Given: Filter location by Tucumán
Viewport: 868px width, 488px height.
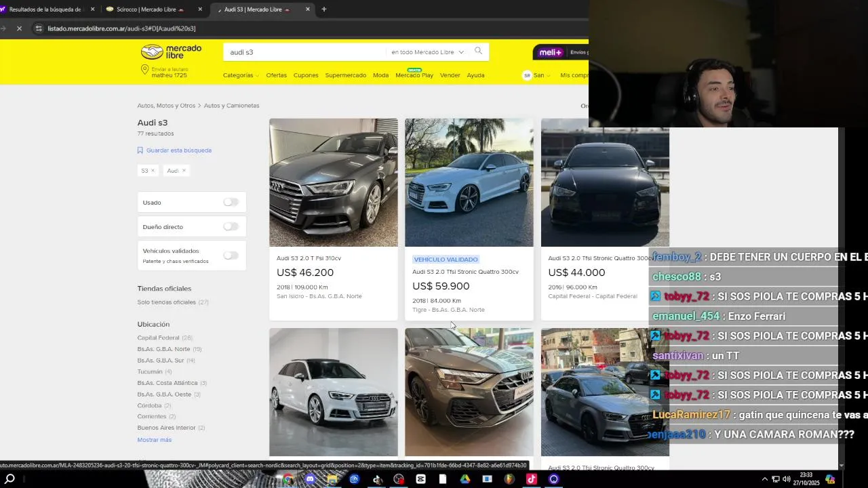Looking at the screenshot, I should tap(150, 371).
